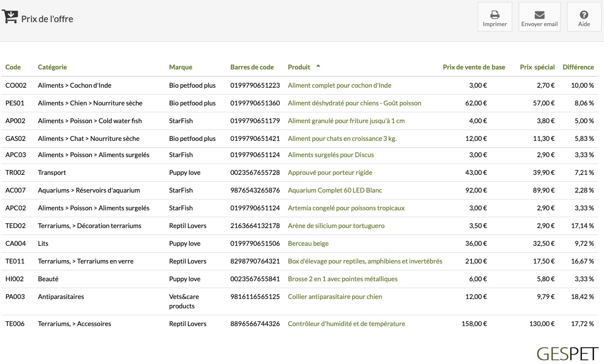604x364 pixels.
Task: Open Box d'élevage pour reptiles product link
Action: (x=365, y=261)
